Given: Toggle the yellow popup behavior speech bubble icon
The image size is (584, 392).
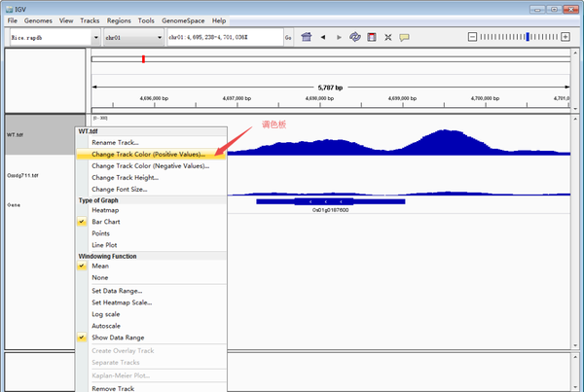Looking at the screenshot, I should 404,37.
